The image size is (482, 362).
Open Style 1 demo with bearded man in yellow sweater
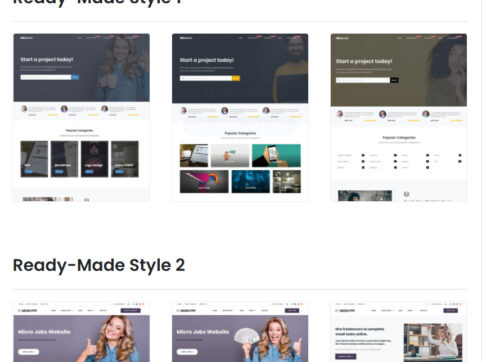click(x=240, y=117)
